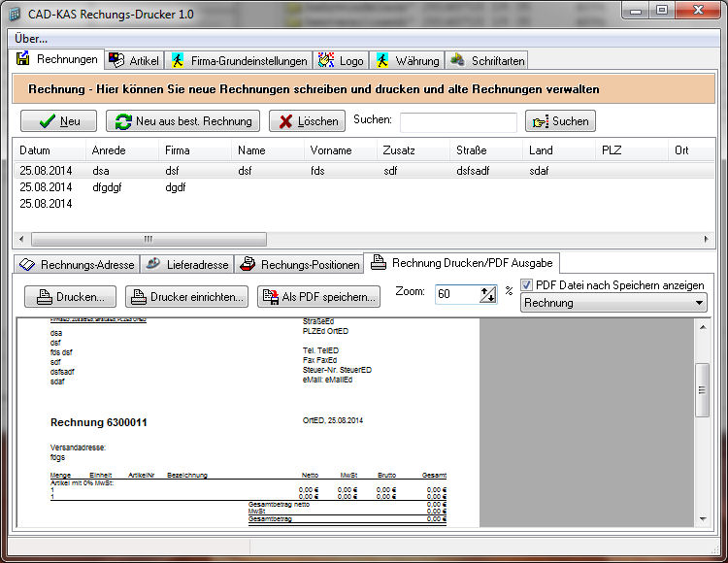728x563 pixels.
Task: Switch to the Rechungs-Positionen tab
Action: click(x=299, y=264)
